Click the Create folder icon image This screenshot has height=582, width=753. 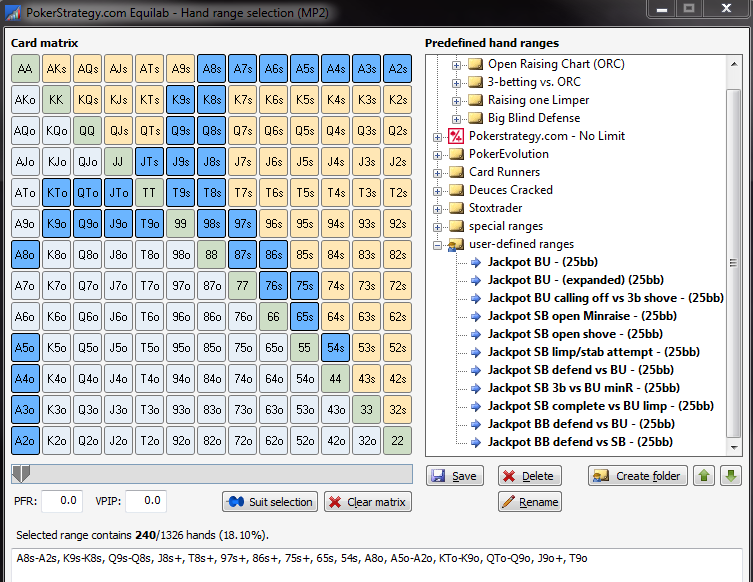coord(601,476)
